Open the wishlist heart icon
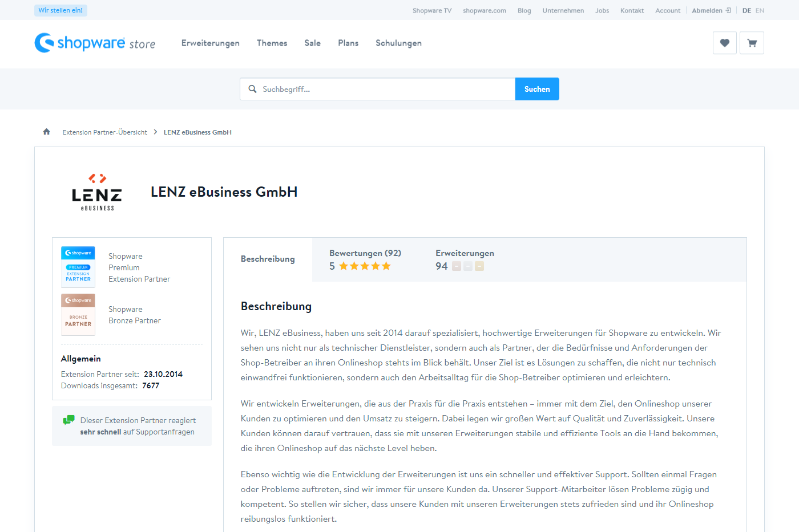The width and height of the screenshot is (799, 532). (724, 43)
